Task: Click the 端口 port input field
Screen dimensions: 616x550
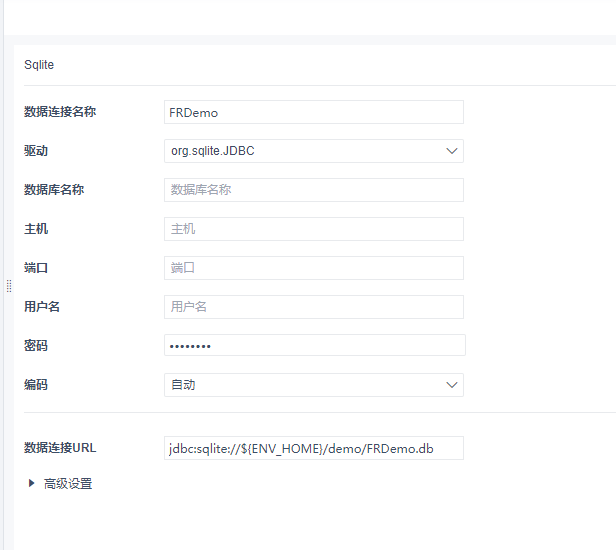Action: pyautogui.click(x=314, y=268)
